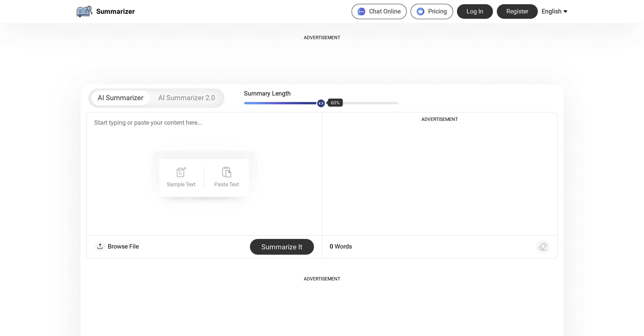Open the Pricing page link
644x336 pixels.
(437, 12)
